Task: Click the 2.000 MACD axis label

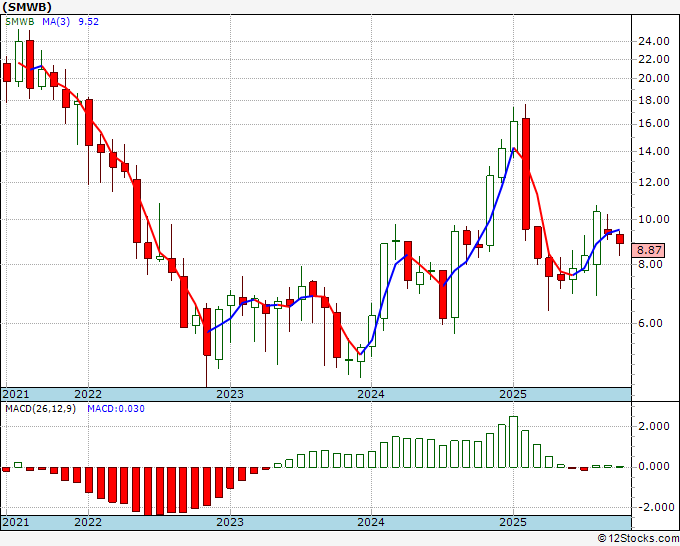Action: click(654, 426)
